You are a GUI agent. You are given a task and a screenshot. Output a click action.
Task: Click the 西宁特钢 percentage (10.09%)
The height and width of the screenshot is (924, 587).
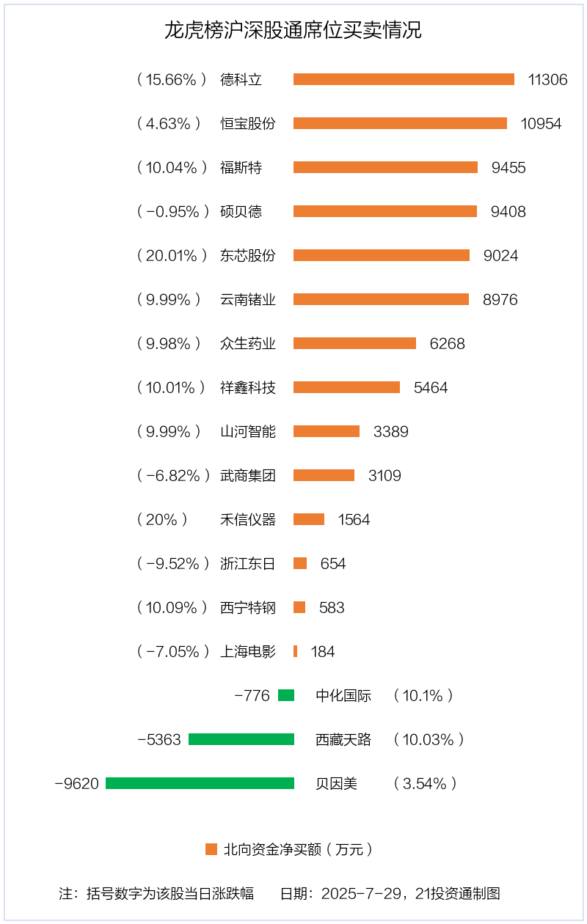pyautogui.click(x=172, y=608)
